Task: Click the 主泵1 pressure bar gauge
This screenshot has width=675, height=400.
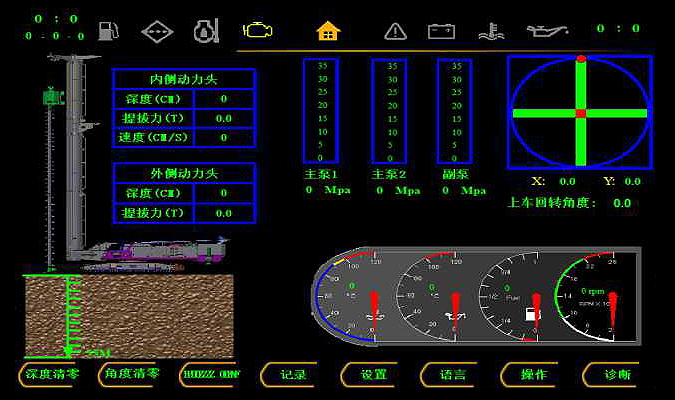Action: coord(321,111)
